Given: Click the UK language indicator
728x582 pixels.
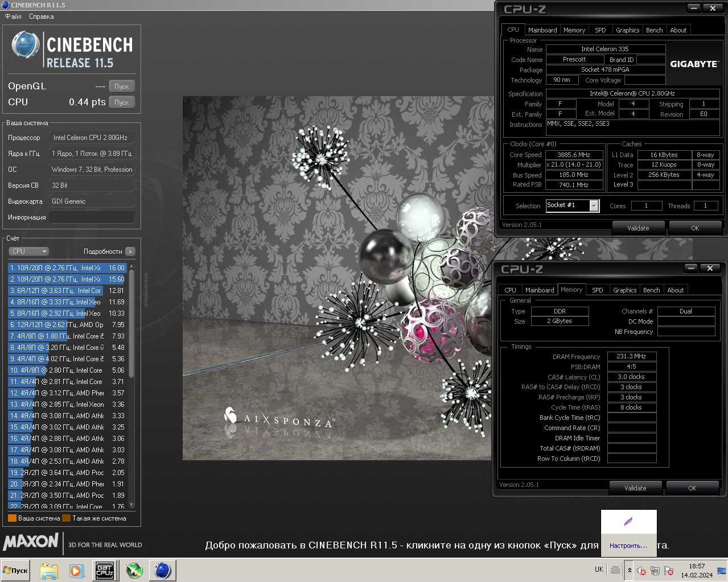Looking at the screenshot, I should (x=599, y=569).
